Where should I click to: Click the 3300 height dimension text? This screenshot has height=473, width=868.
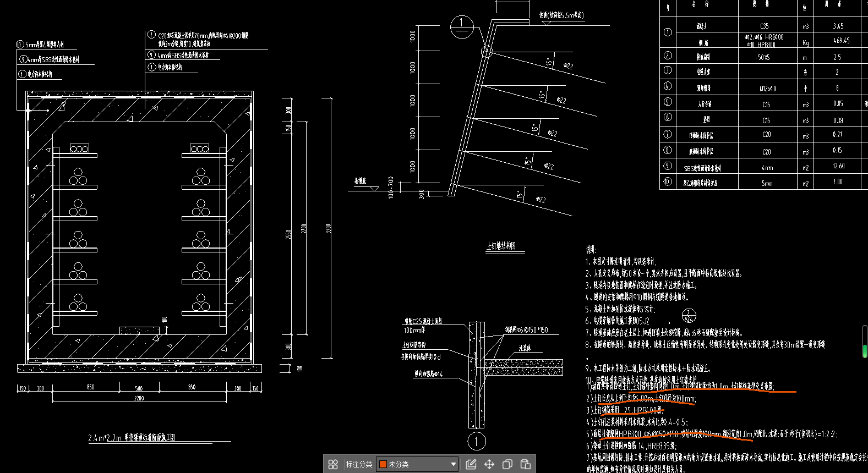[329, 228]
